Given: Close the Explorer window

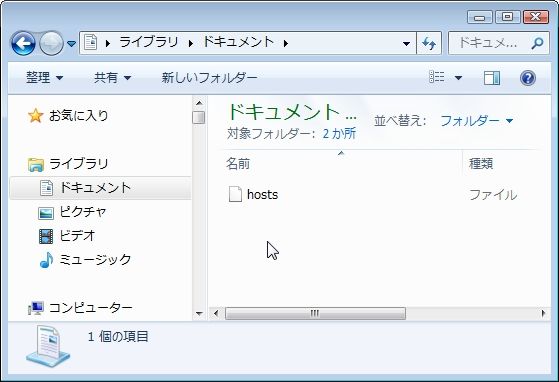Looking at the screenshot, I should 535,17.
